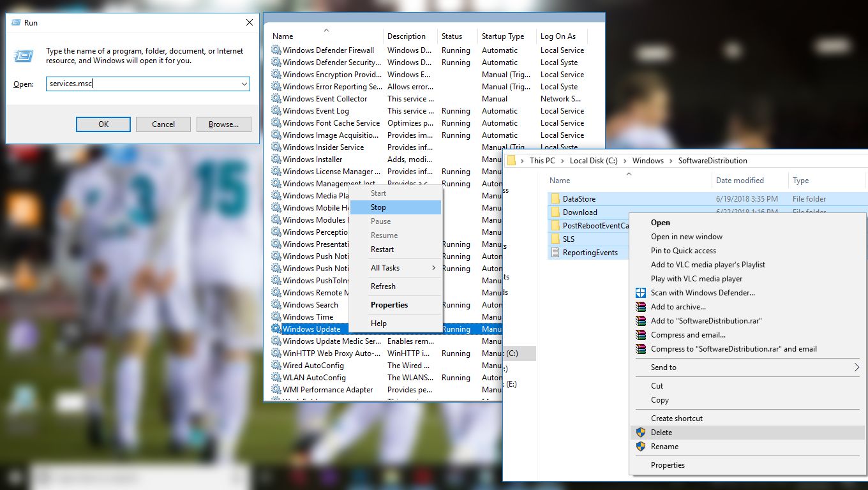The height and width of the screenshot is (490, 868).
Task: Click the Wired AutoConfig gear icon
Action: click(x=276, y=366)
